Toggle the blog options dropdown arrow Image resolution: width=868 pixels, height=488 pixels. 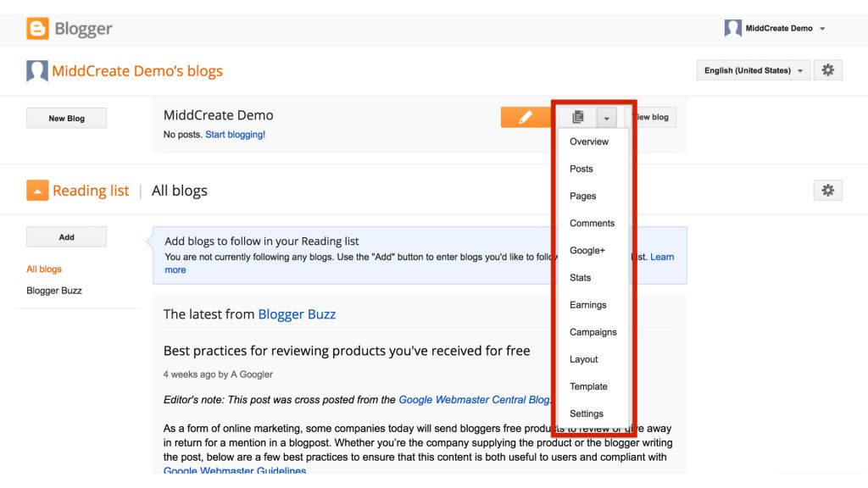(606, 118)
